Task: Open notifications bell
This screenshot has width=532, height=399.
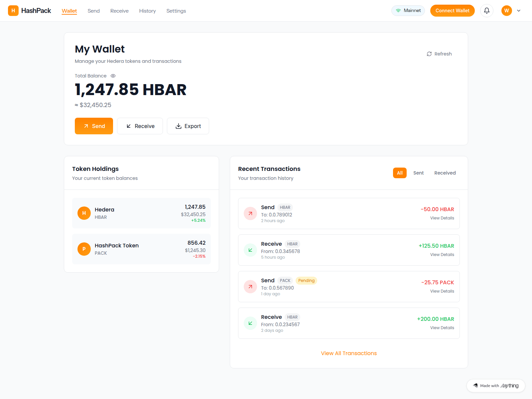Action: pyautogui.click(x=487, y=11)
